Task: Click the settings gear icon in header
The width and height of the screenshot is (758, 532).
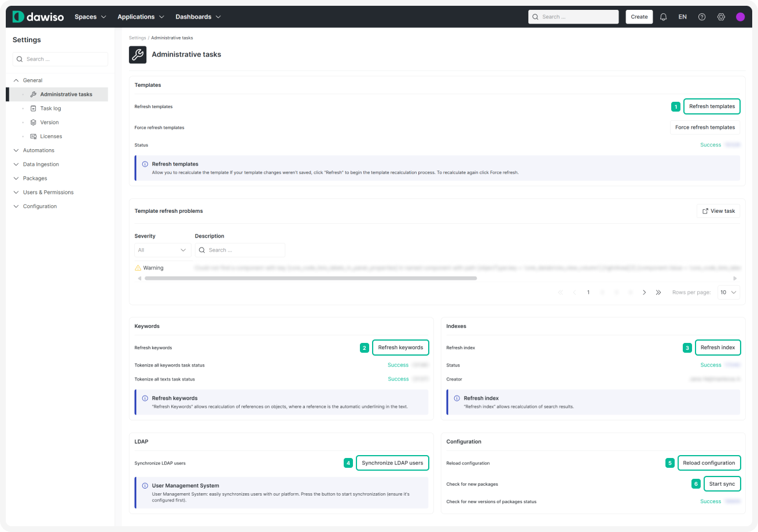Action: 721,17
